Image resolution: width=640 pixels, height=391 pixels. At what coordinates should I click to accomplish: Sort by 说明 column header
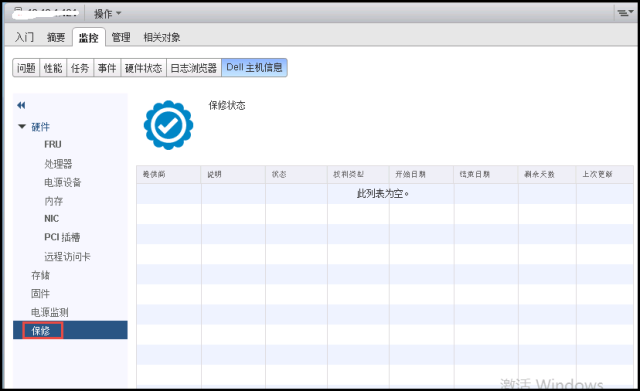pyautogui.click(x=233, y=174)
